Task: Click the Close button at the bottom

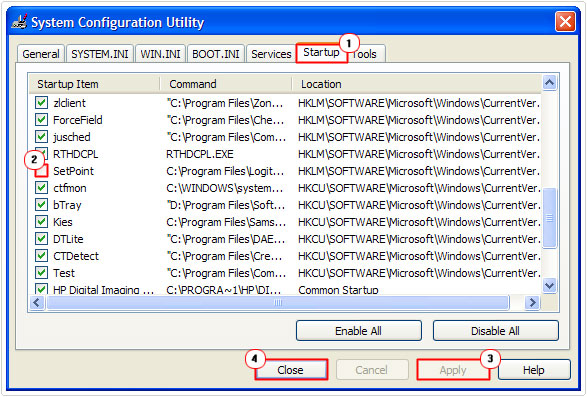Action: tap(291, 370)
